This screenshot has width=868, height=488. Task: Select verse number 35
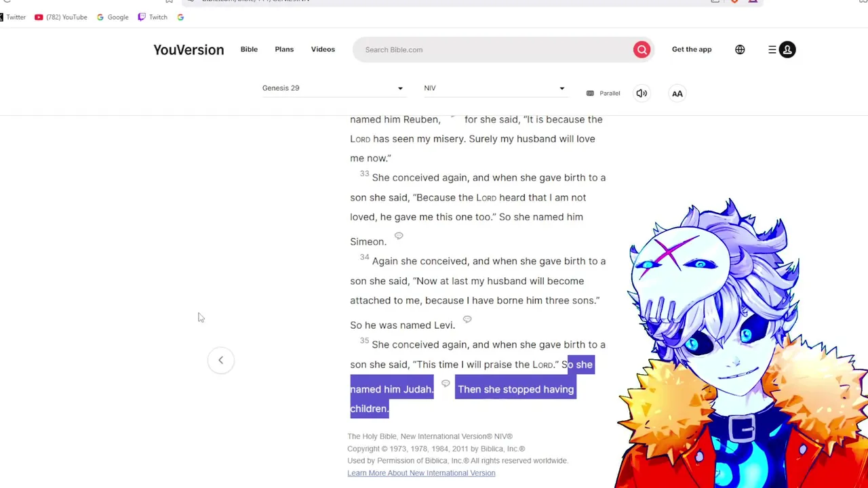pos(364,341)
